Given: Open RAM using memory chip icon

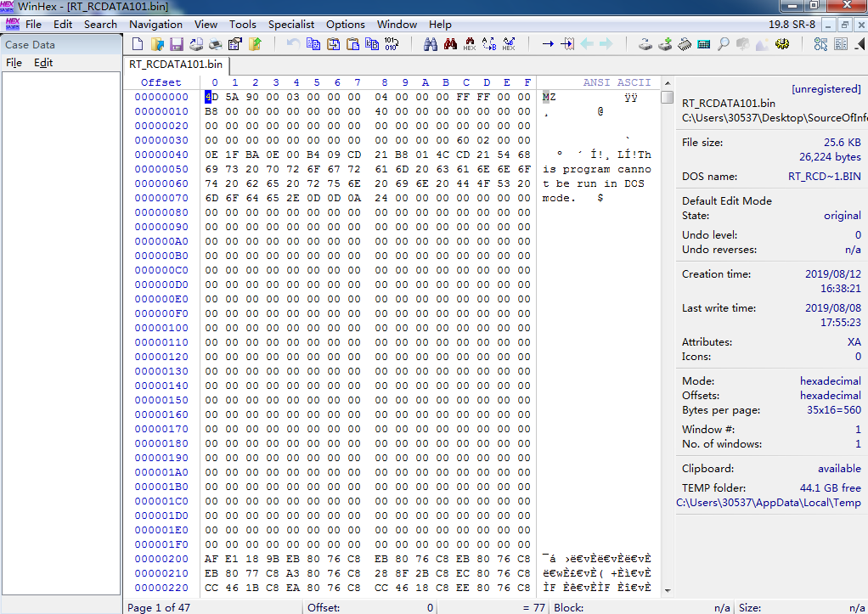Looking at the screenshot, I should click(685, 44).
